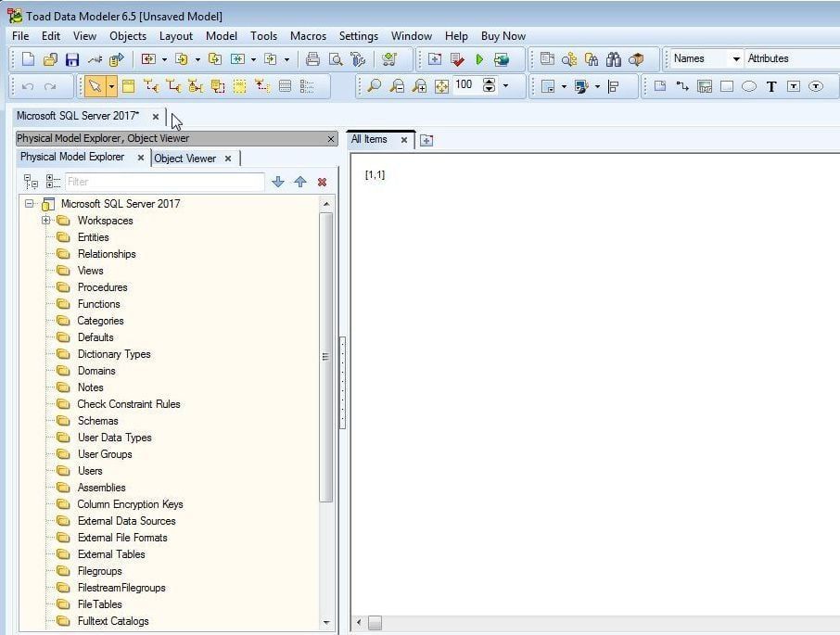Open the Names display dropdown
Screen dimensions: 840x635
736,59
